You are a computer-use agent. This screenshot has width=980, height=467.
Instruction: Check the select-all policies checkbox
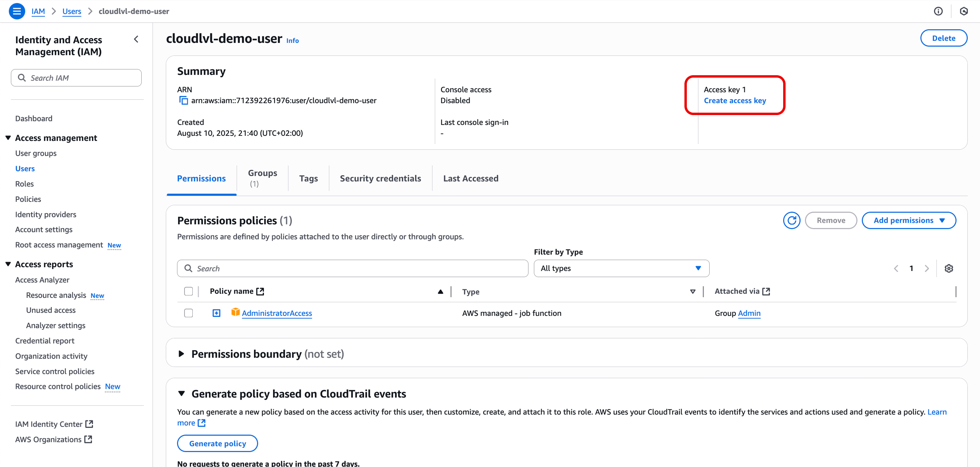(188, 291)
